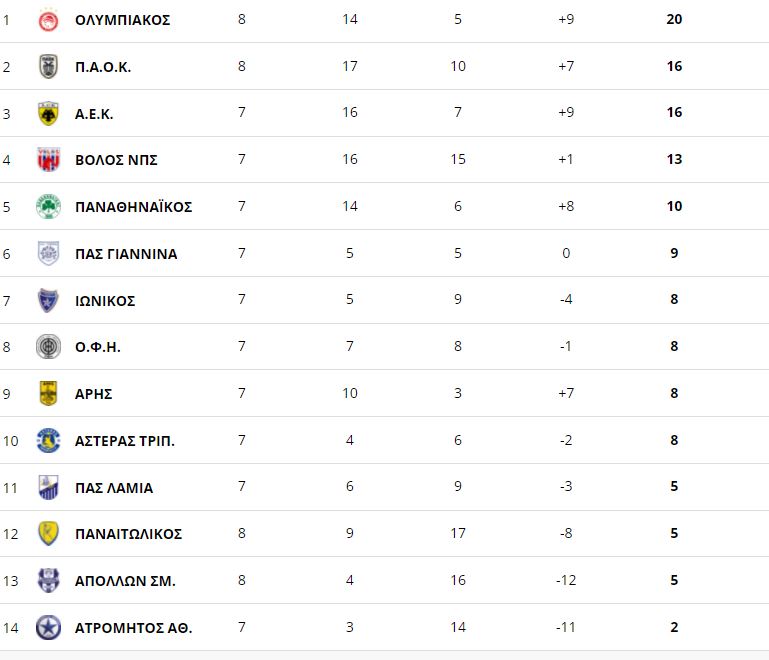769x660 pixels.
Task: Click the Olympiakos team crest icon
Action: point(48,20)
